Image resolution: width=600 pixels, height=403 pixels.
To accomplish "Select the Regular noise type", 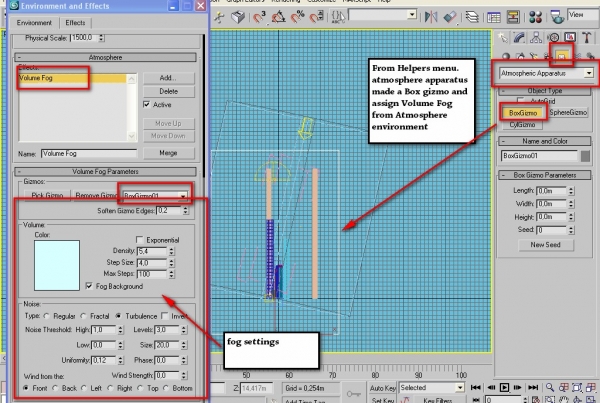I will click(47, 316).
